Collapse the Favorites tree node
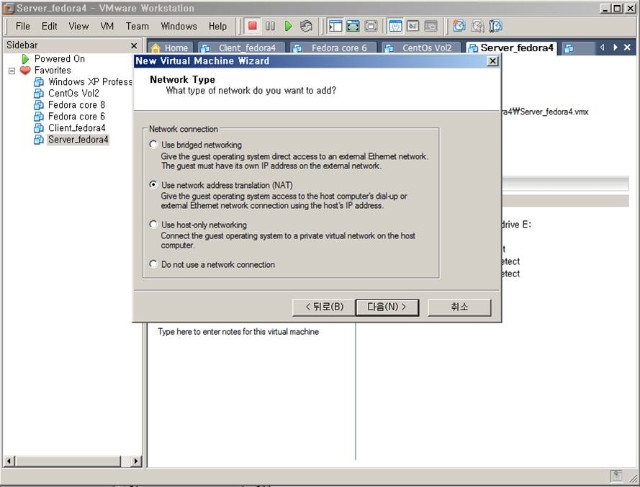The width and height of the screenshot is (640, 487). coord(12,71)
